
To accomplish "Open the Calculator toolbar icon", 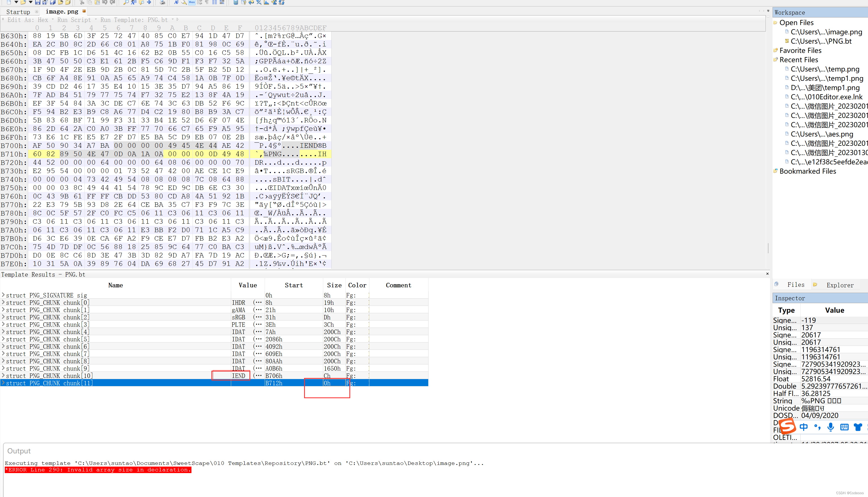I will tap(236, 2).
